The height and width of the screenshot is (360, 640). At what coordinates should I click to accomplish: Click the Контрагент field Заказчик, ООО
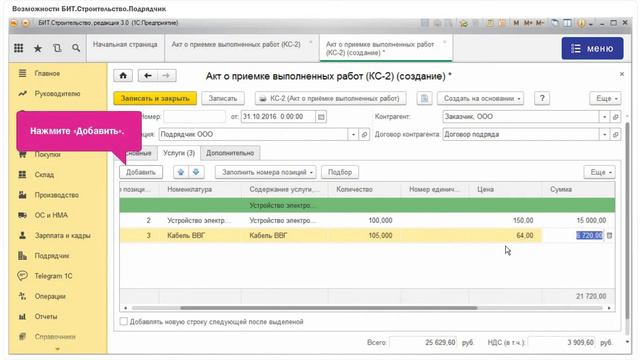(x=520, y=117)
